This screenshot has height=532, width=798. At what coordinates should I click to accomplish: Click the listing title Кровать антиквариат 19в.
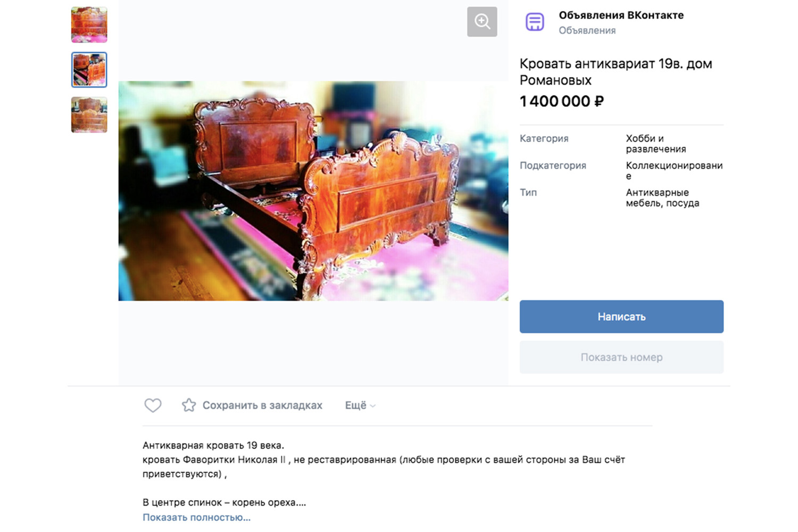tap(616, 72)
